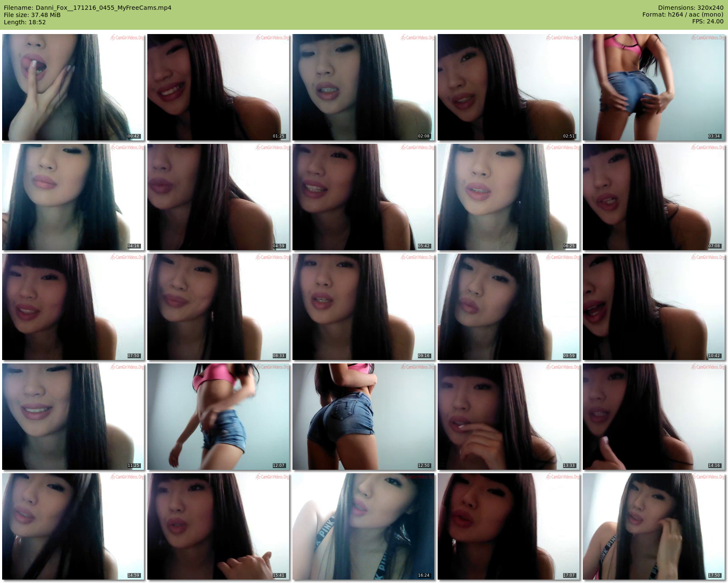Select the last thumbnail at 17:50
The image size is (728, 583).
(x=654, y=526)
